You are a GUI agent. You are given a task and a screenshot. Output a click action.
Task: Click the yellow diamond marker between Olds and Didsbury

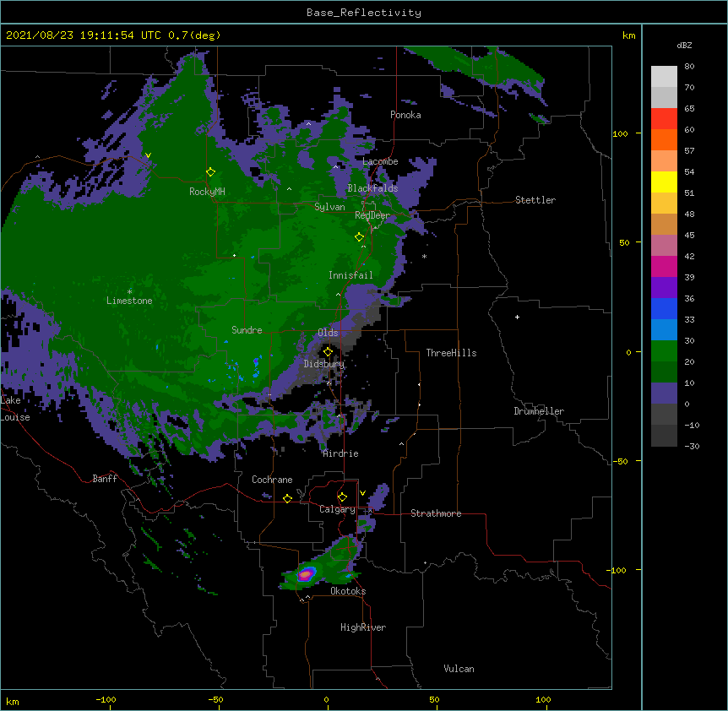[x=328, y=352]
